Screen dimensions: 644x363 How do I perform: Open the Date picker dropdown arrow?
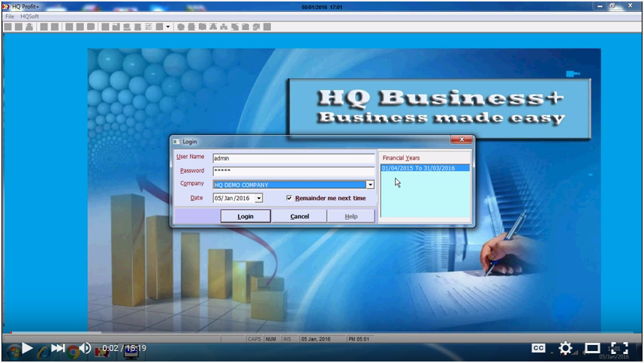coord(259,199)
